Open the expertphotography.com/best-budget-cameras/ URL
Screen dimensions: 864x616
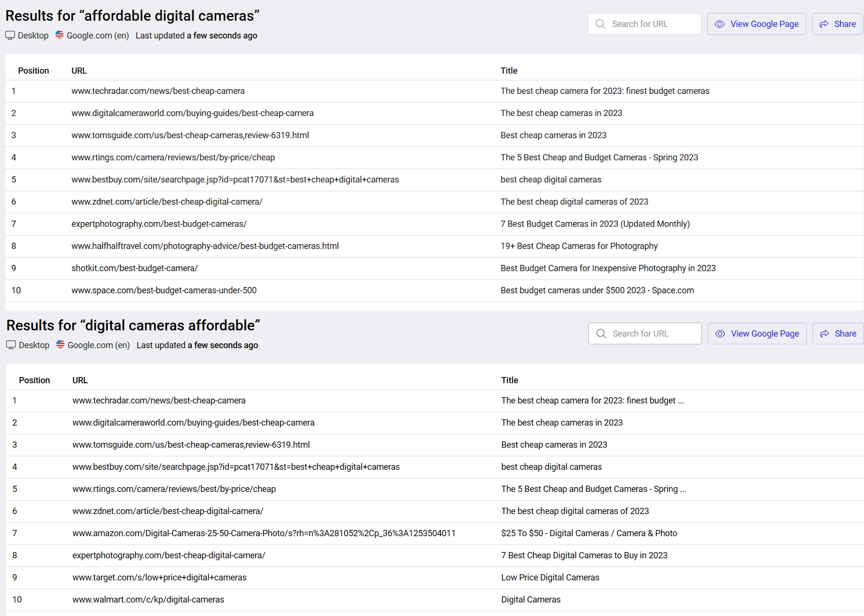pyautogui.click(x=159, y=224)
